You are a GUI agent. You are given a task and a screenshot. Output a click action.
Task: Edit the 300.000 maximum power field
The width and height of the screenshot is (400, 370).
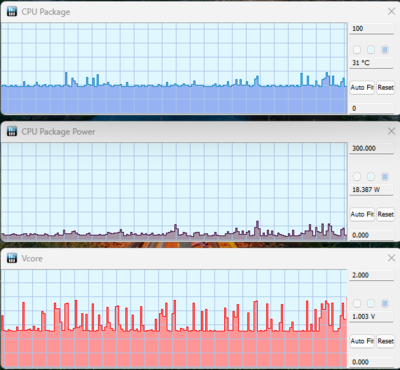click(371, 148)
